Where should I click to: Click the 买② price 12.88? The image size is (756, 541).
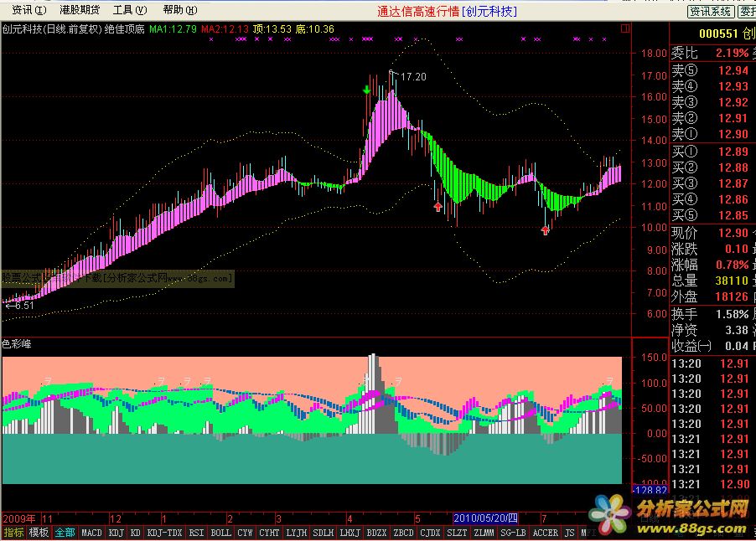733,167
